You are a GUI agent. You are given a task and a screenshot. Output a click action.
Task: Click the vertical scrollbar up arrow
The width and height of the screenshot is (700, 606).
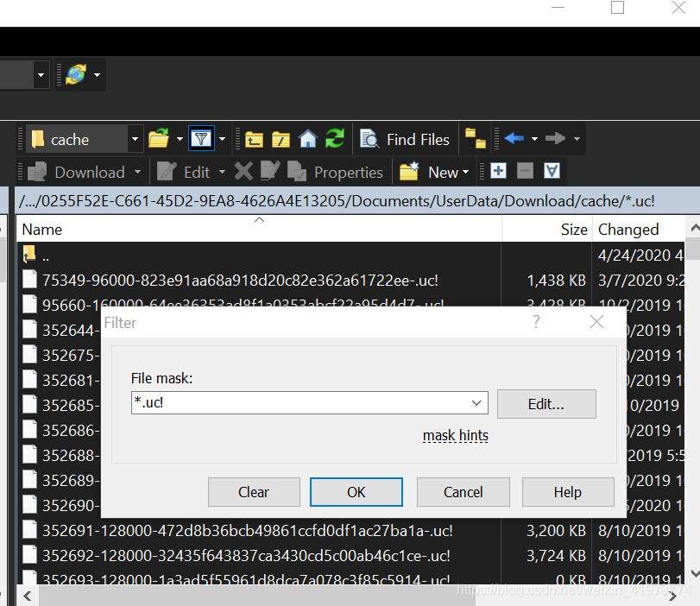tap(694, 228)
